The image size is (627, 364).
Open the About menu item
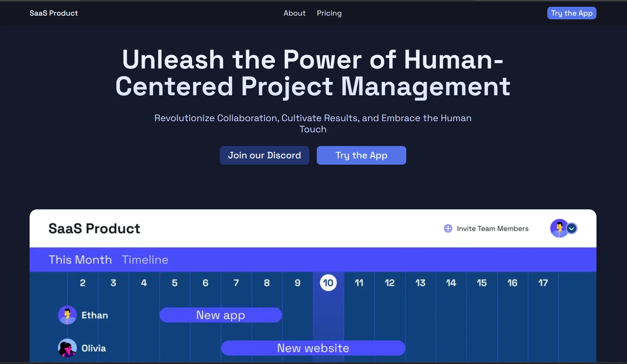294,13
